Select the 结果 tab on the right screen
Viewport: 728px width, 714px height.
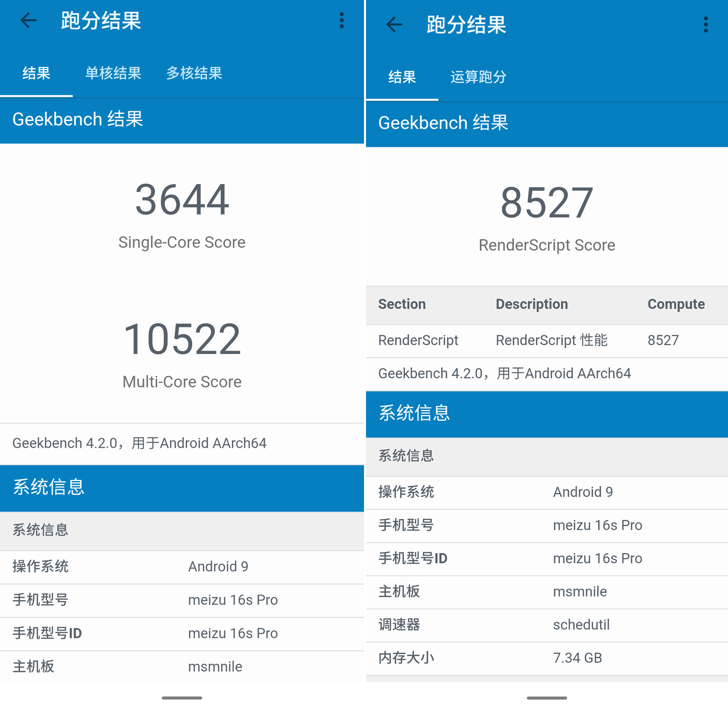pos(402,77)
